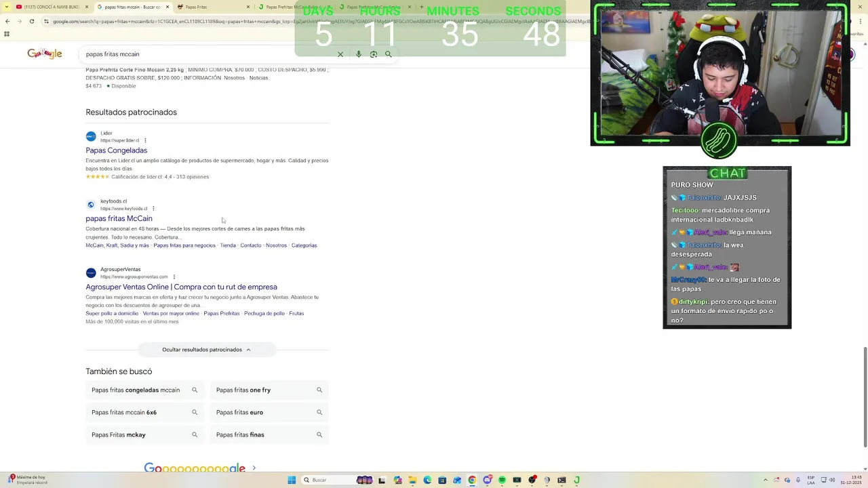This screenshot has width=868, height=488.
Task: Close the Papas Fritas tab
Action: (248, 7)
